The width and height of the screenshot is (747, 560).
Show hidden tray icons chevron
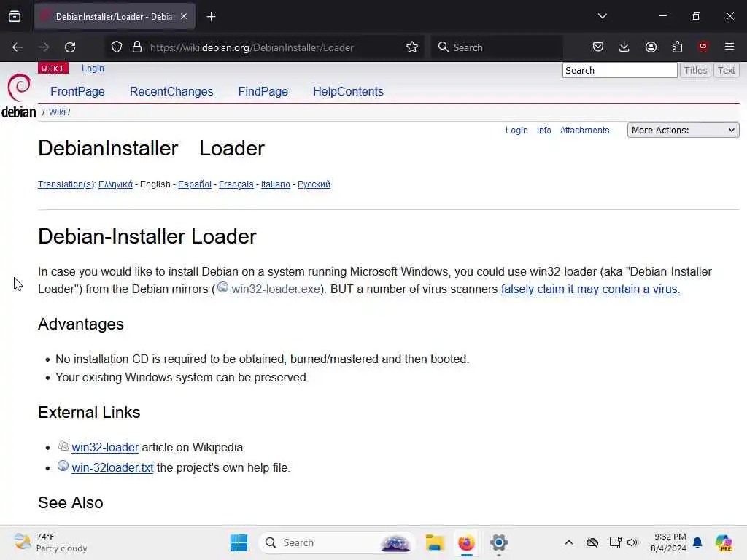pos(569,542)
